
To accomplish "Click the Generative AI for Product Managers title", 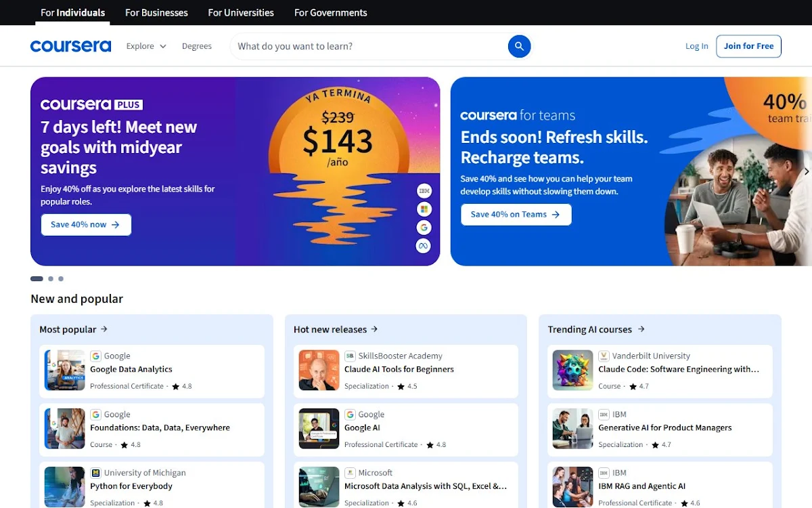I will point(665,427).
